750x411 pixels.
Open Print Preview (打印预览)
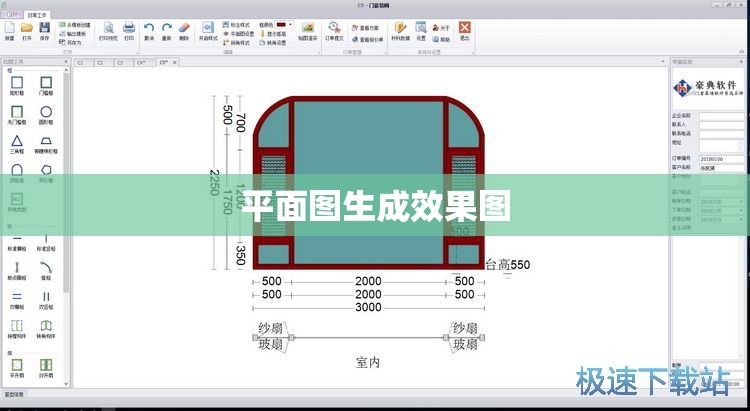(x=109, y=31)
